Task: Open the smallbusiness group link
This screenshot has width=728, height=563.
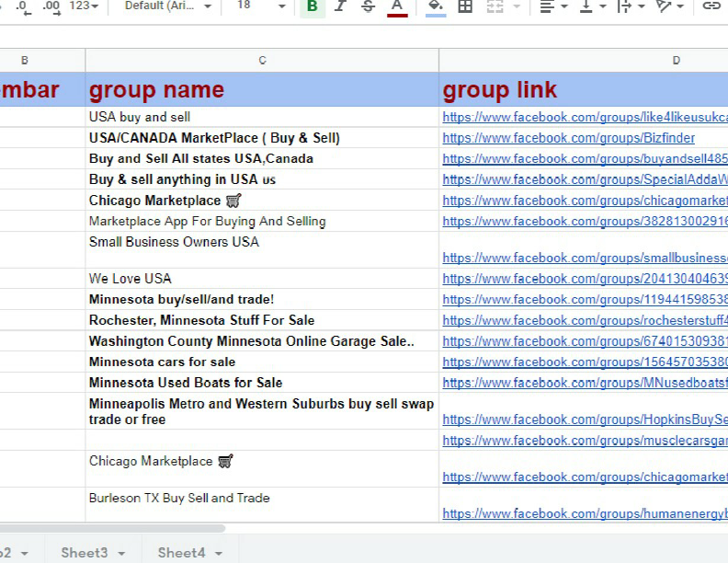Action: coord(585,258)
